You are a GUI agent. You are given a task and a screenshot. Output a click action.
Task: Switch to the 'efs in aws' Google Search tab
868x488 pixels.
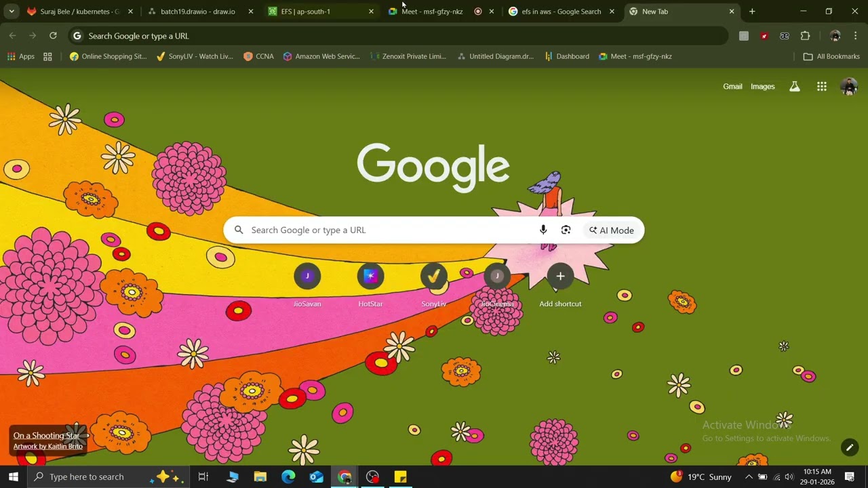point(561,12)
